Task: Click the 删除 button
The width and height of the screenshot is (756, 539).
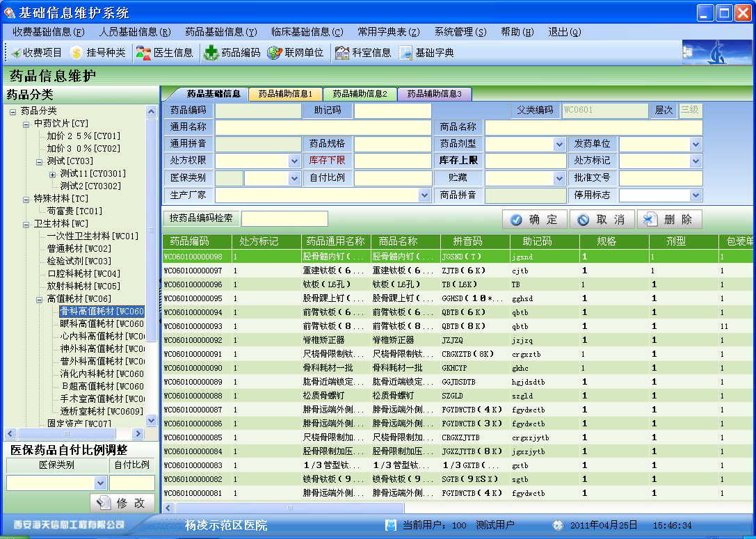Action: (x=670, y=219)
